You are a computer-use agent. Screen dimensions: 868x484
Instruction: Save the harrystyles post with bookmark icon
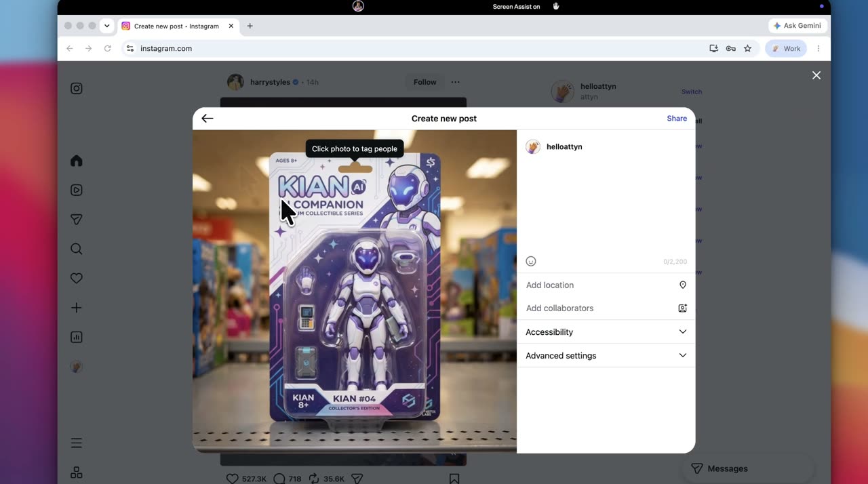454,479
